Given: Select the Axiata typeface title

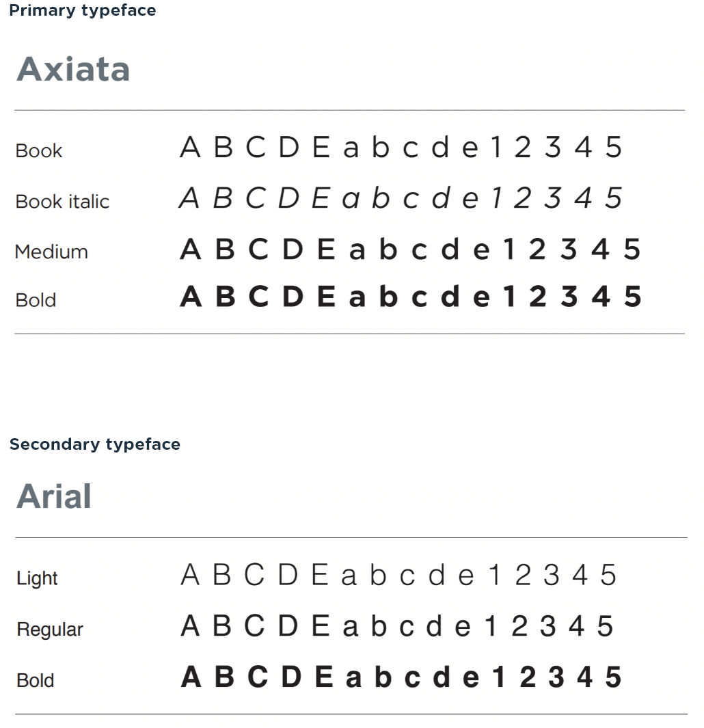Looking at the screenshot, I should coord(73,69).
